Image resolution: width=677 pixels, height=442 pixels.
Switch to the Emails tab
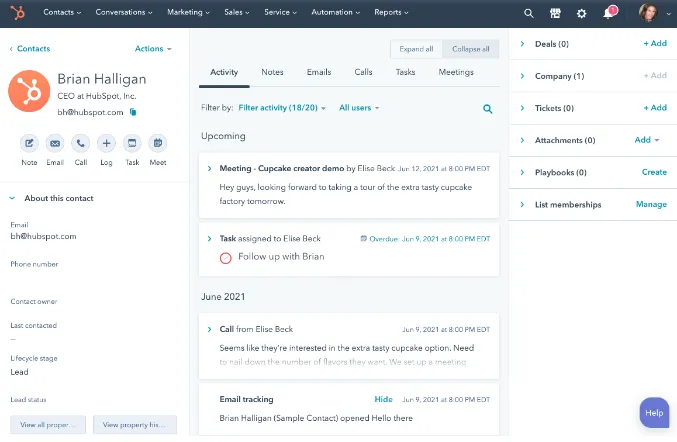pyautogui.click(x=319, y=73)
